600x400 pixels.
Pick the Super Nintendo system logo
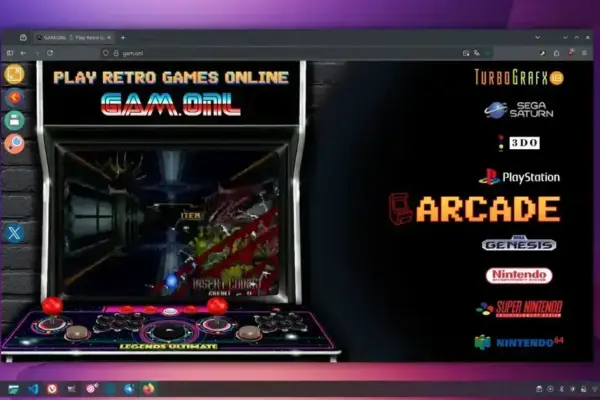coord(519,309)
